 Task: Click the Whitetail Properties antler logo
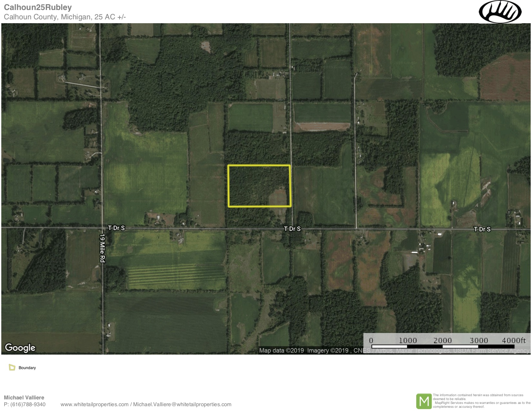[x=500, y=12]
